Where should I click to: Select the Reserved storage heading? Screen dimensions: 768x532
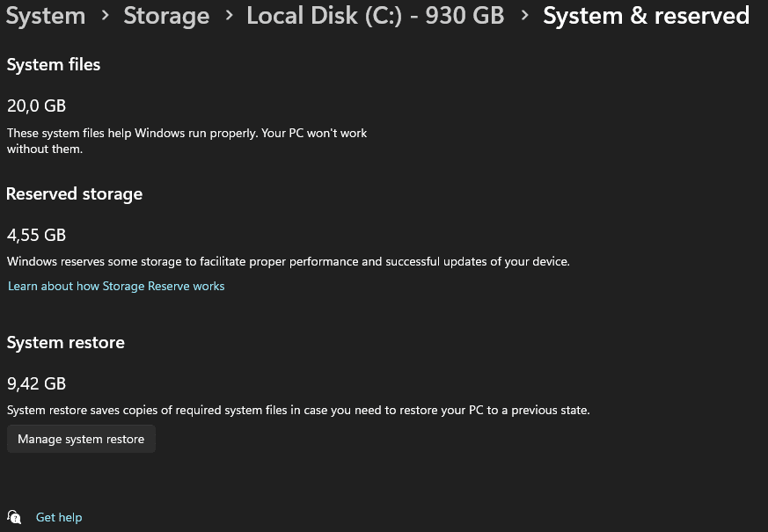(74, 193)
